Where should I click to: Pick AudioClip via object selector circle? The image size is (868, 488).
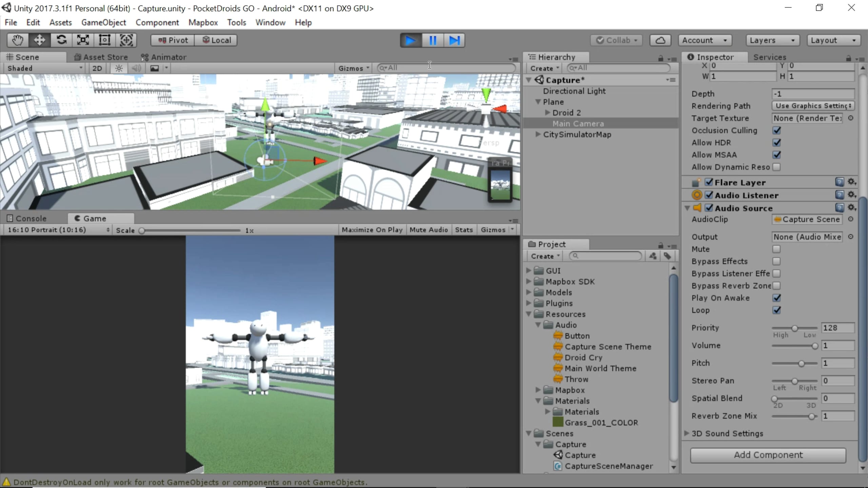point(851,219)
